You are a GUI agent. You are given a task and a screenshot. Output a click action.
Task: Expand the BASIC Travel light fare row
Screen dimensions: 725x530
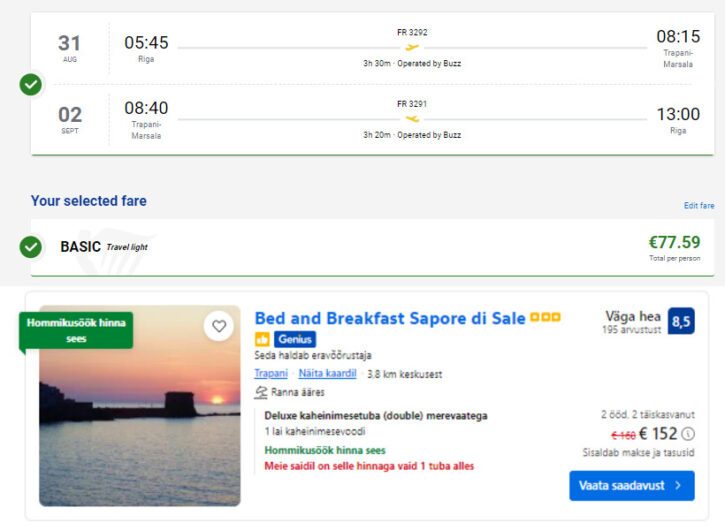[372, 247]
